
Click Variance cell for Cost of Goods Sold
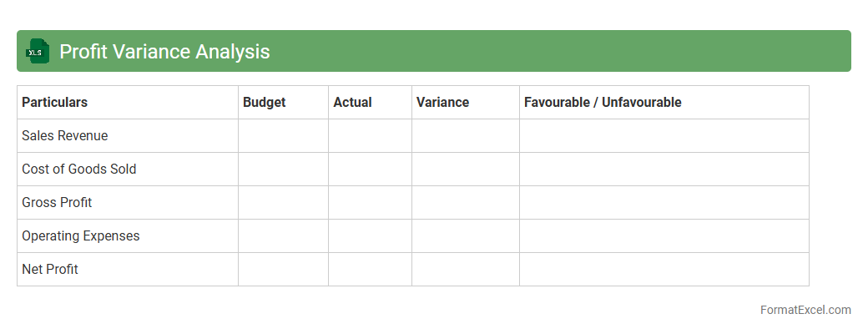click(465, 169)
